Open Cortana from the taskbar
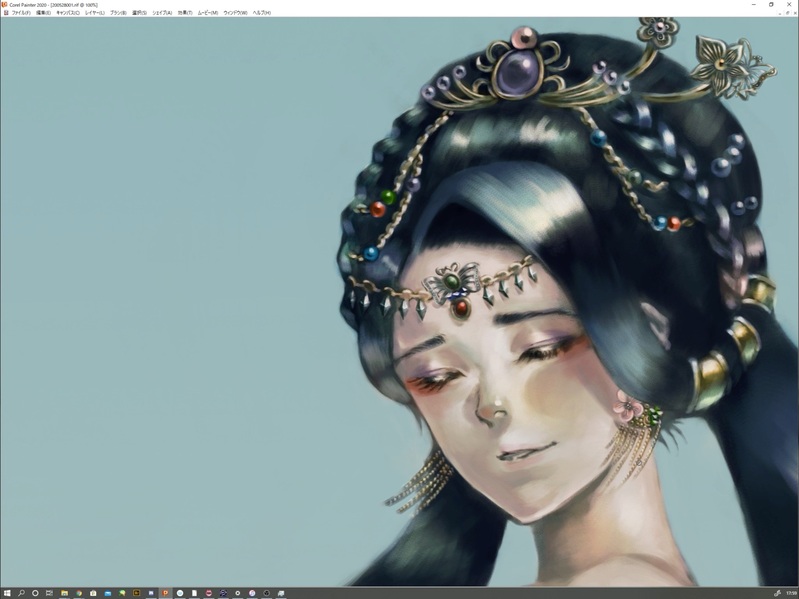This screenshot has width=799, height=599. pos(35,593)
